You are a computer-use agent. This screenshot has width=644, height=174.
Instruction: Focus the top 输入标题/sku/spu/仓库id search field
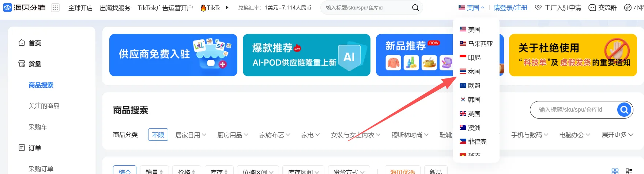367,8
